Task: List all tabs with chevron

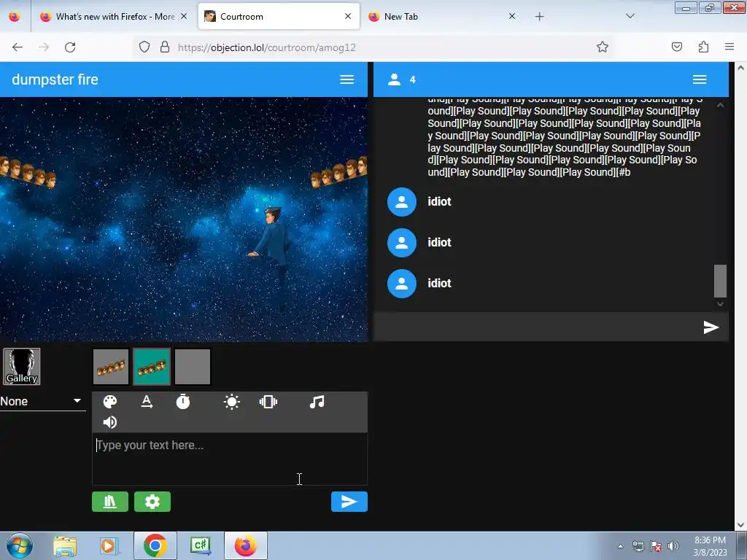Action: [x=630, y=16]
